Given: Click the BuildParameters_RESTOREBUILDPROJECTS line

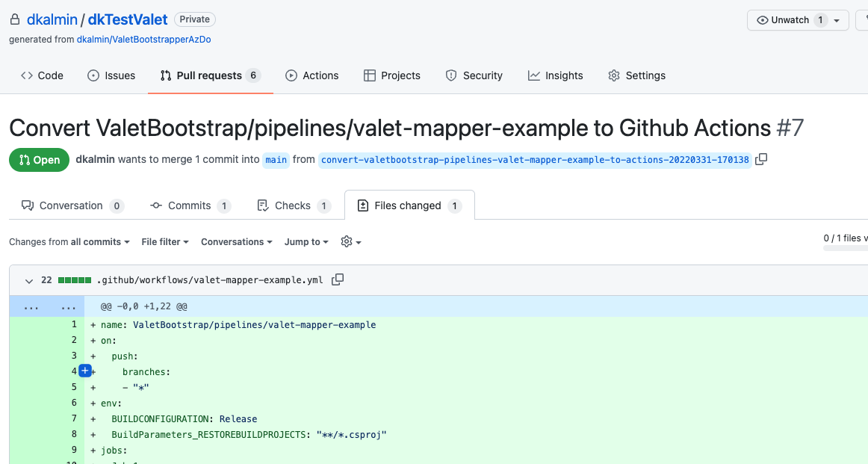Looking at the screenshot, I should pos(249,435).
